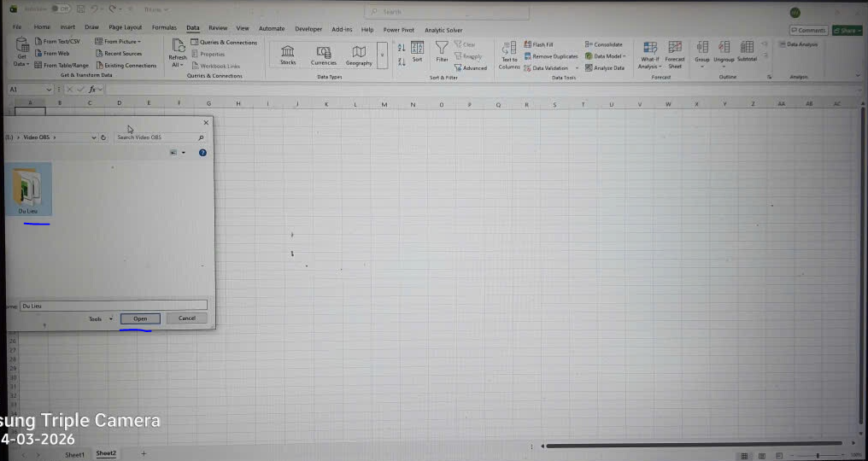Click Remove Duplicates in Data Tools
The height and width of the screenshot is (461, 868).
[551, 56]
